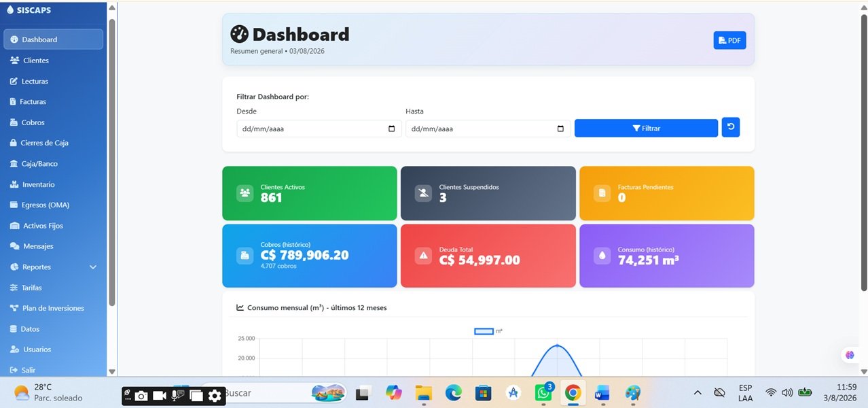
Task: Toggle the m³ dataset legend box
Action: [484, 331]
